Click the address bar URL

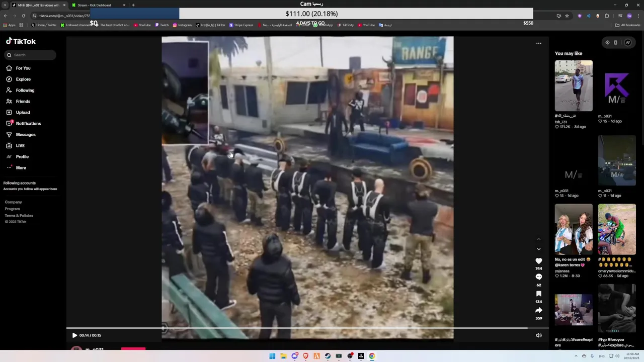[x=64, y=16]
